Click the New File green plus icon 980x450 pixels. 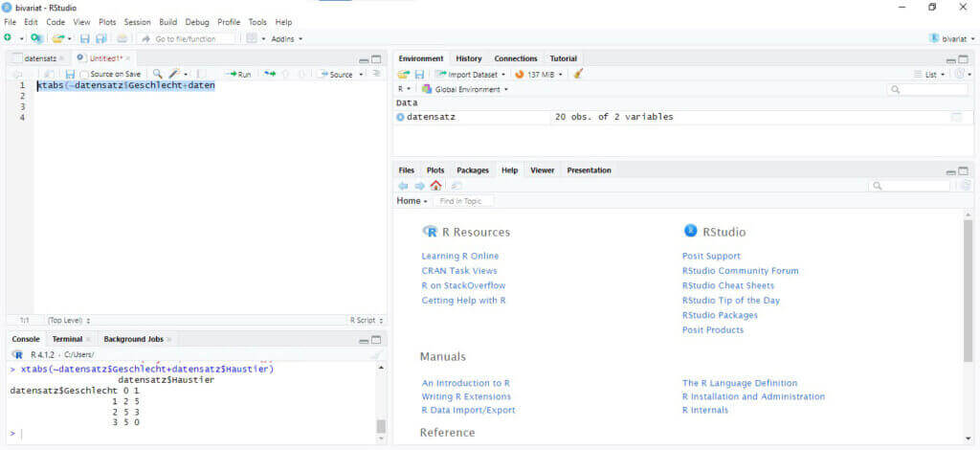pos(8,38)
